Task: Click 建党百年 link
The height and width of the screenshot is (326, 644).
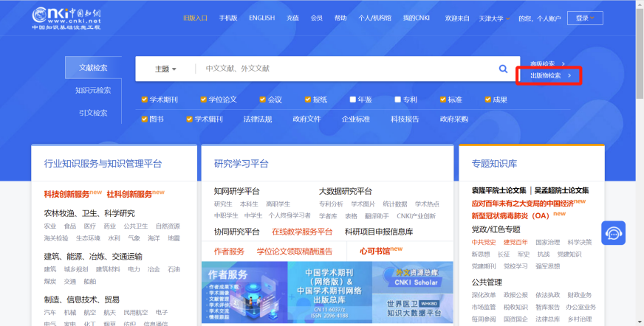Action: 515,243
